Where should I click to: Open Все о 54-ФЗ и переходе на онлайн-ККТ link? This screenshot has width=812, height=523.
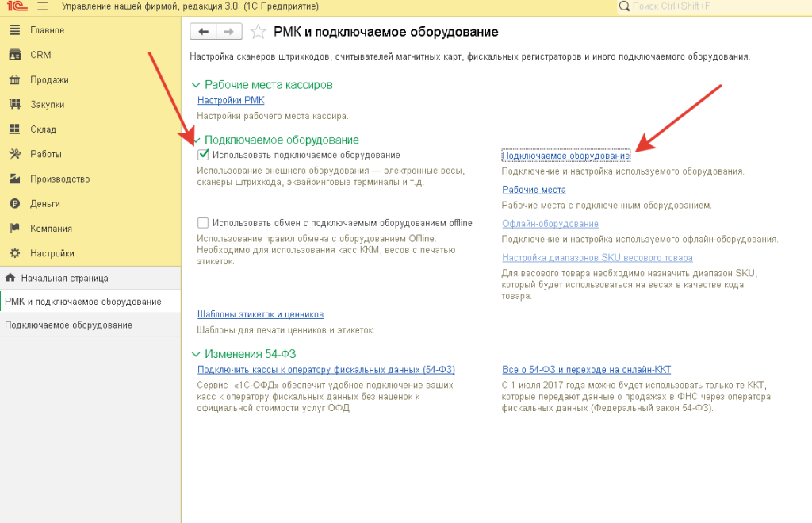click(x=586, y=370)
